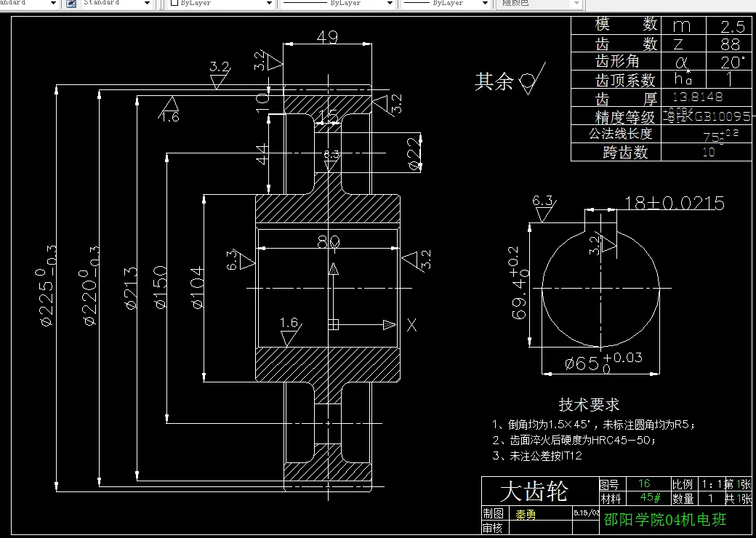Select the 15 web thickness dimension

329,116
